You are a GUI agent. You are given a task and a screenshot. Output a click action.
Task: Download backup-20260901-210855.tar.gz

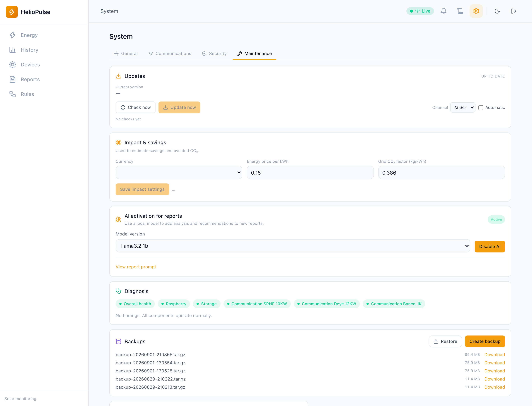click(x=494, y=355)
